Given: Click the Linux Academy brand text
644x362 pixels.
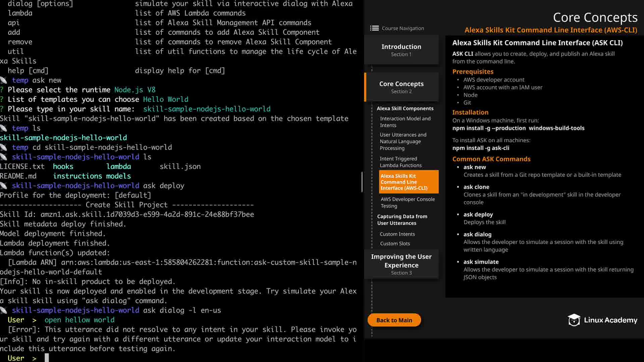Looking at the screenshot, I should click(610, 320).
